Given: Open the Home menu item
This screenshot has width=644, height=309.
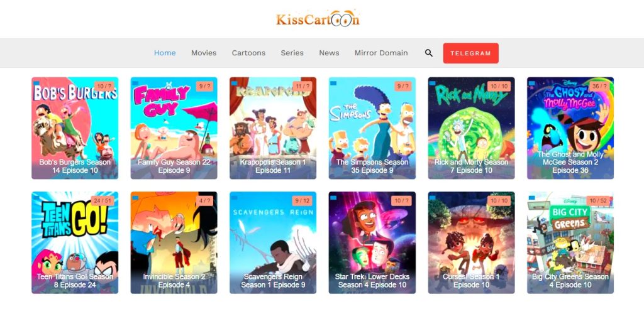Looking at the screenshot, I should (x=165, y=53).
